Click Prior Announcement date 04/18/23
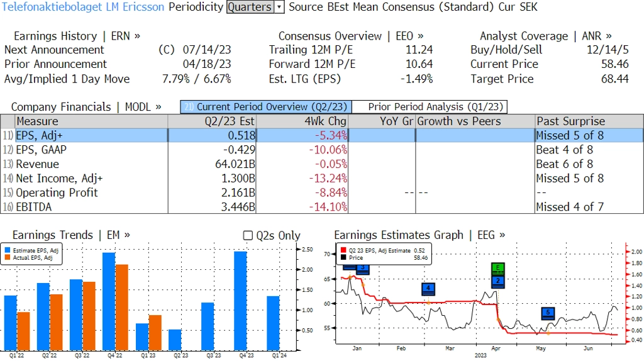 (x=206, y=64)
